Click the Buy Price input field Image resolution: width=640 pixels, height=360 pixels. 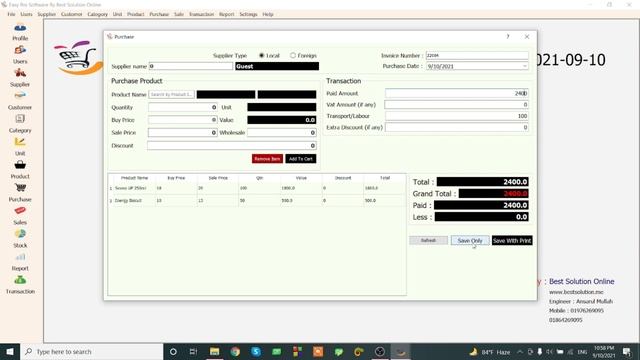coord(182,120)
